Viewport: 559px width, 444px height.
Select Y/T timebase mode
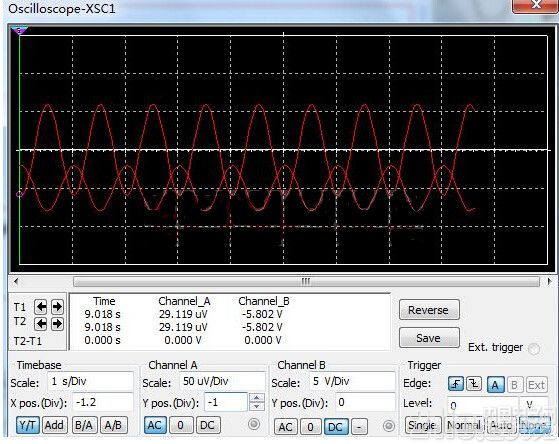click(x=27, y=425)
